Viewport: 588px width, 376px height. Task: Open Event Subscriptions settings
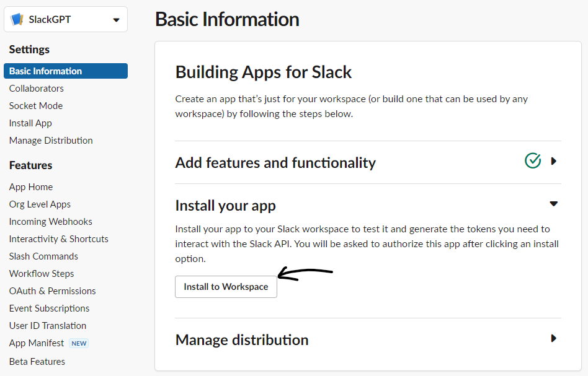(50, 308)
